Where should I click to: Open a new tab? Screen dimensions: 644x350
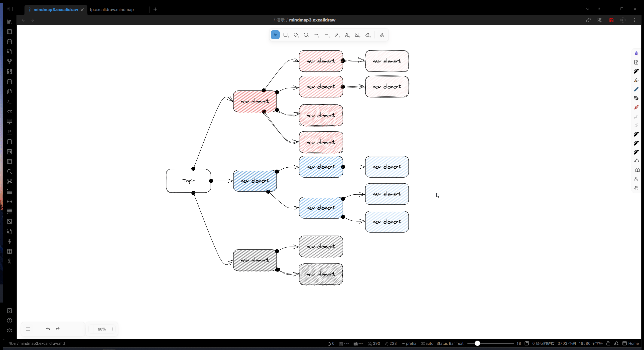155,9
